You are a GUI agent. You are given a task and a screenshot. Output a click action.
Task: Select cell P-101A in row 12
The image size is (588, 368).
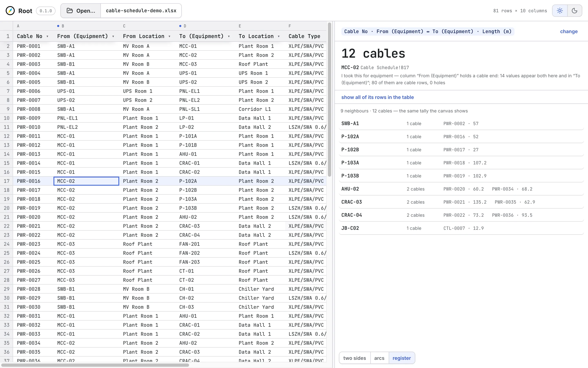click(205, 136)
